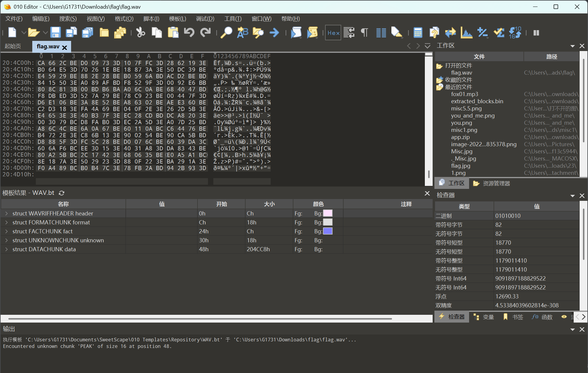
Task: Expand struct DATACHUNK data row
Action: click(x=7, y=249)
